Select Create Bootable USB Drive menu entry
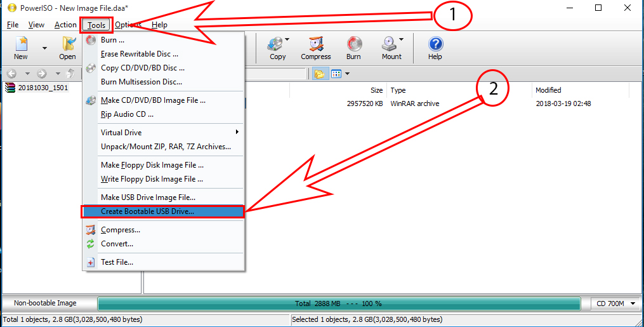This screenshot has height=327, width=644. 147,211
